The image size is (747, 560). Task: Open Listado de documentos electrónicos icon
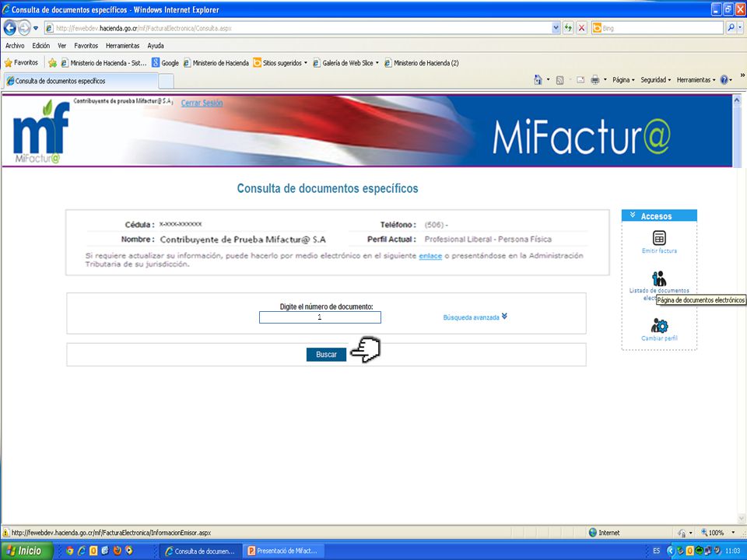(659, 278)
